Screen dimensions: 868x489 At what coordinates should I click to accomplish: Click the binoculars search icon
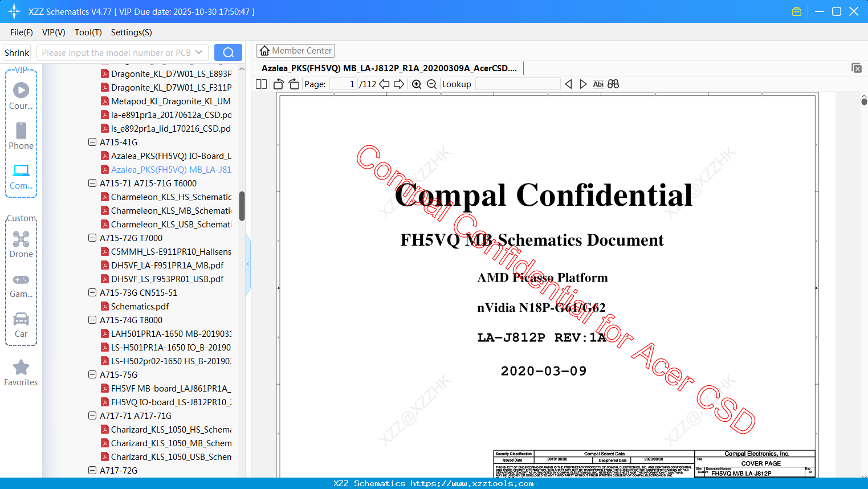click(x=613, y=84)
